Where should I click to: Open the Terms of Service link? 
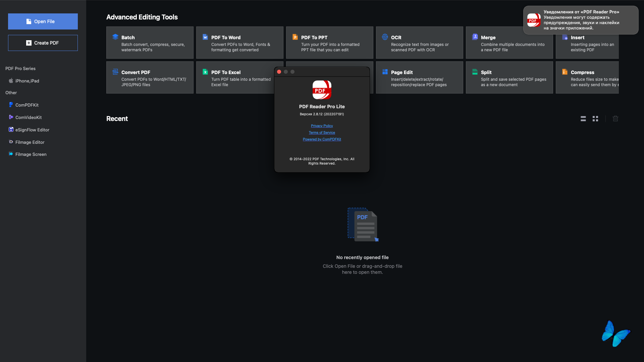[322, 133]
